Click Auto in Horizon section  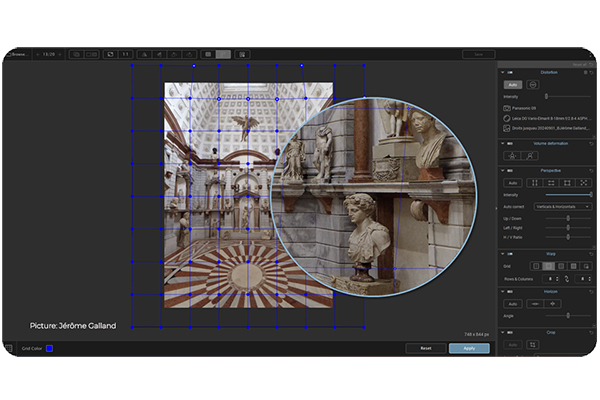(x=513, y=304)
